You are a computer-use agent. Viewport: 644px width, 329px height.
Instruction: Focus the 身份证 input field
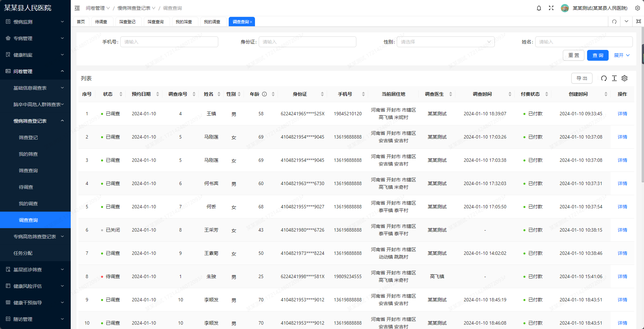coord(308,42)
